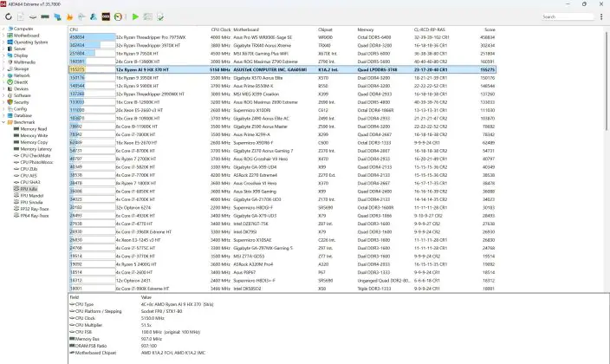
Task: Open the Server category
Action: click(20, 49)
